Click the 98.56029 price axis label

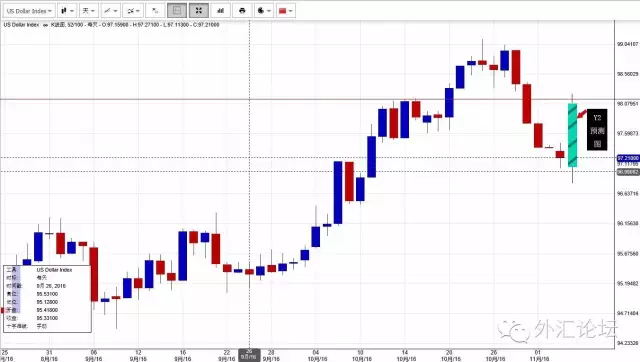(627, 74)
